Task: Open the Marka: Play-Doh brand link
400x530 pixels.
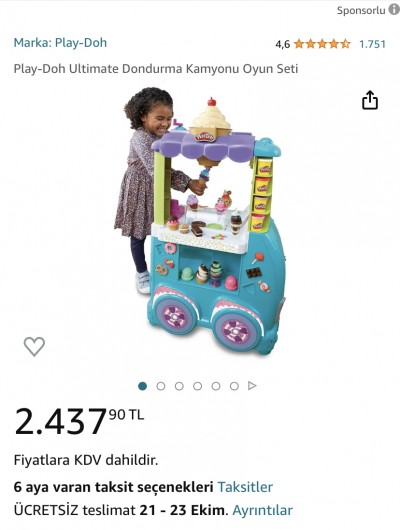Action: tap(60, 43)
